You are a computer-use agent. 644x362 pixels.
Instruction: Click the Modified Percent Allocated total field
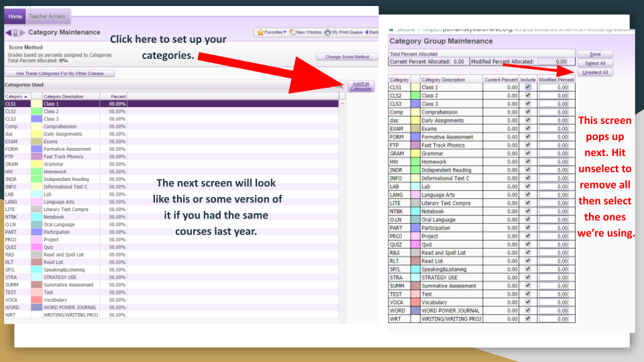(553, 62)
